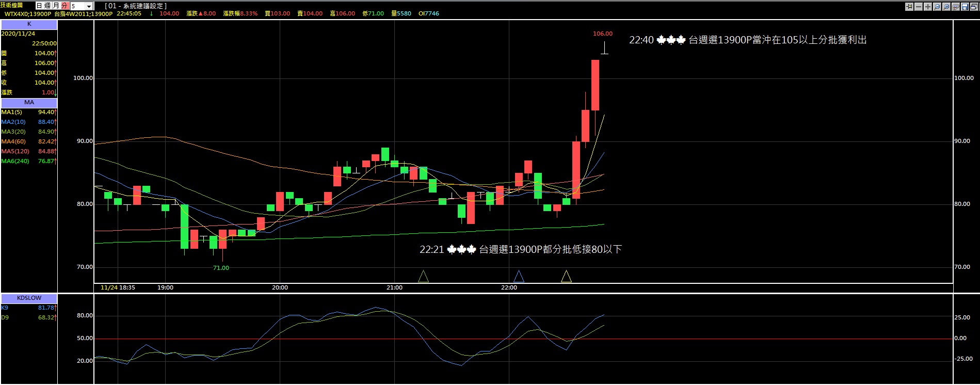Click the blue triangle marker near 22:05
This screenshot has height=385, width=980.
[519, 277]
